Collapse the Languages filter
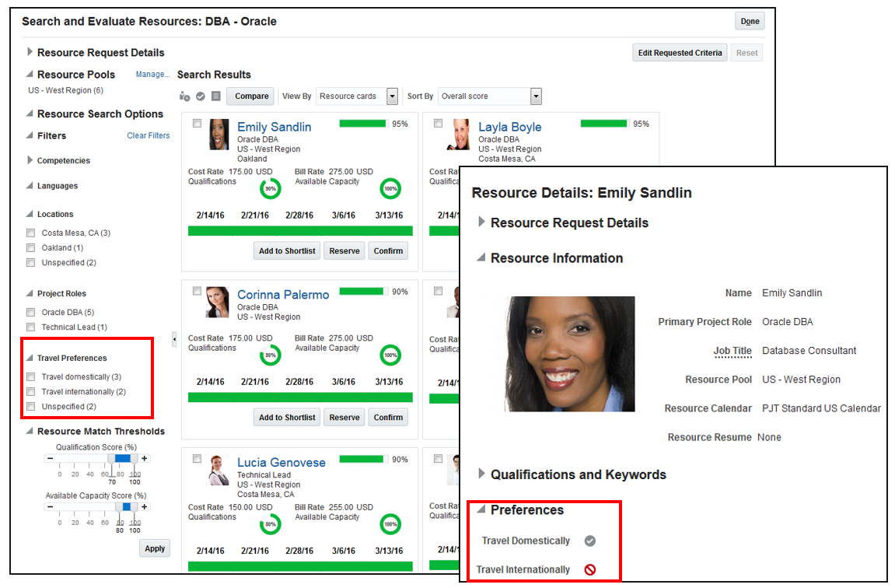Screen dimensions: 895x588 coord(30,186)
